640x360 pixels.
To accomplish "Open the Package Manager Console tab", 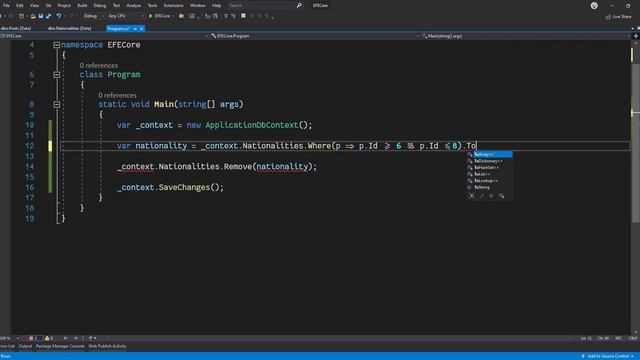I will coord(60,346).
